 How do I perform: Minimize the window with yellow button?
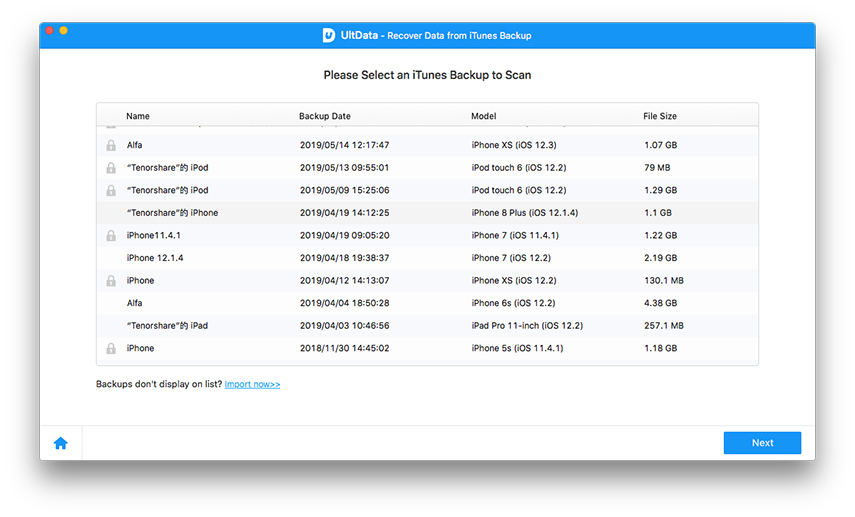[64, 31]
